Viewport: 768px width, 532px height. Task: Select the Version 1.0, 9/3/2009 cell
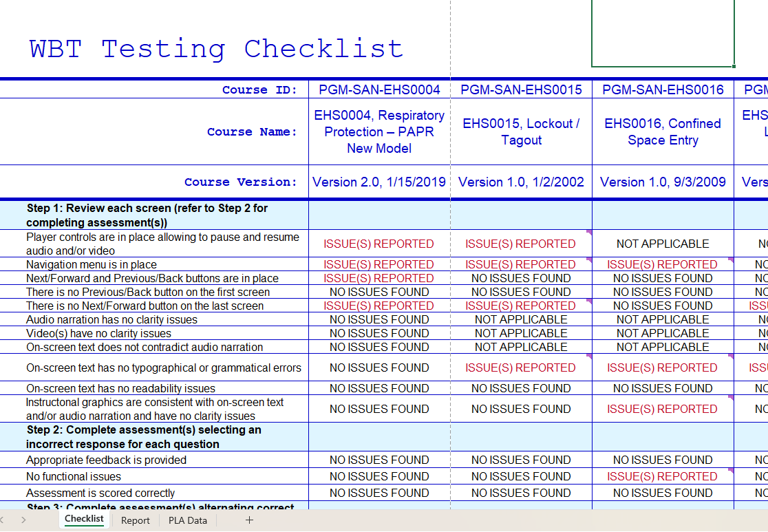tap(663, 182)
